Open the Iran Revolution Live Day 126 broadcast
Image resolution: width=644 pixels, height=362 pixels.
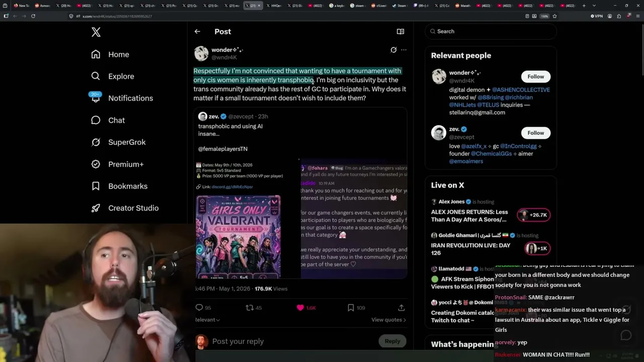[471, 249]
